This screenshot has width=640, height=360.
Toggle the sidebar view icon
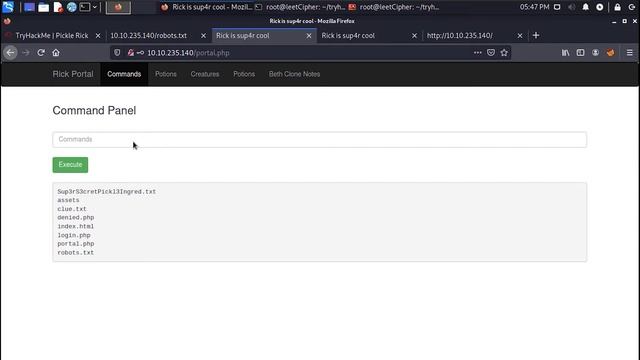(x=580, y=53)
